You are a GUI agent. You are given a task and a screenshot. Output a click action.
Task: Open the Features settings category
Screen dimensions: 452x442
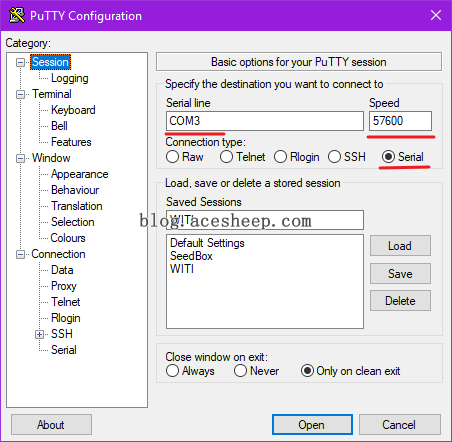coord(71,142)
